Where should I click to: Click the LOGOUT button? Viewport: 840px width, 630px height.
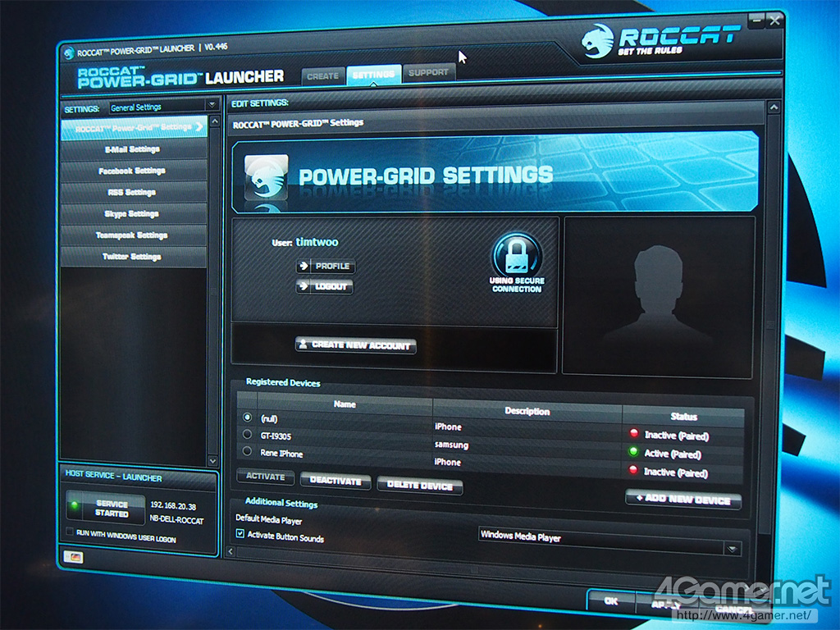coord(324,286)
